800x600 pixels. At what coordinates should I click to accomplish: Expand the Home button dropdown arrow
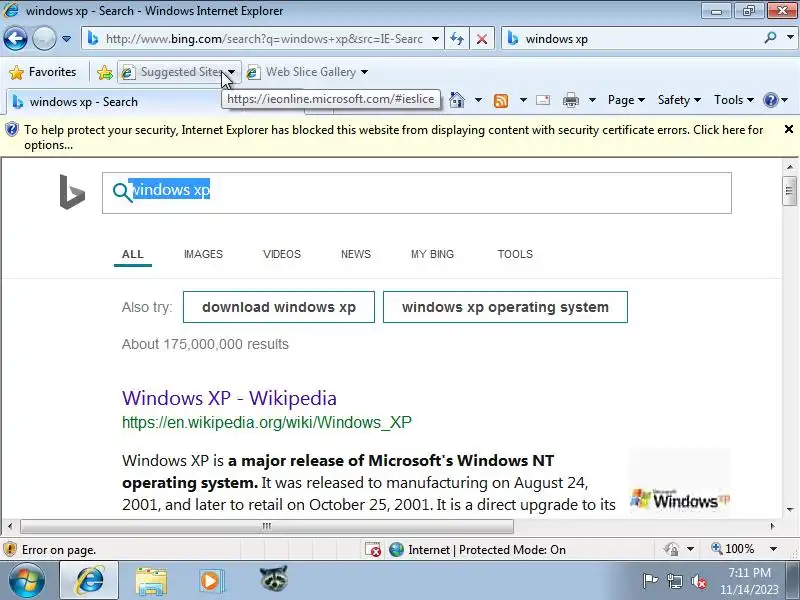478,100
